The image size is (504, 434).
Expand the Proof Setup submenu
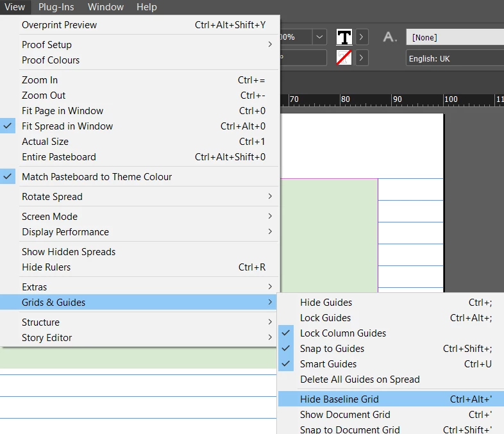pos(139,44)
